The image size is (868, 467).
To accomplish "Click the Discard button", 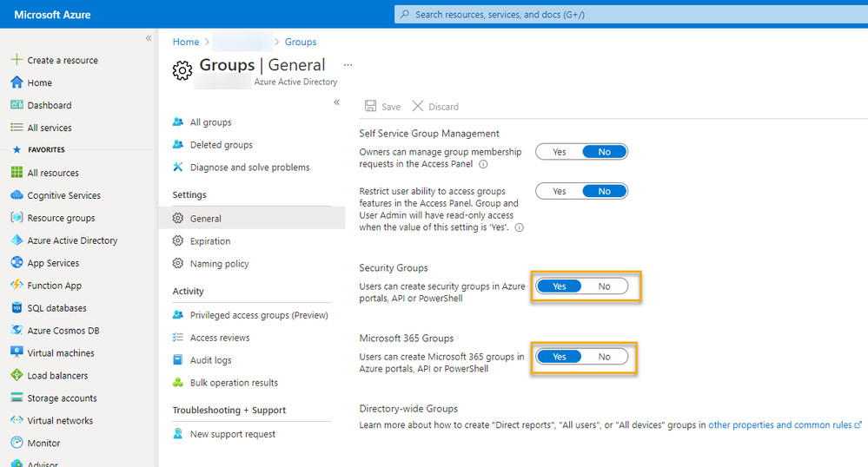I will click(x=435, y=107).
